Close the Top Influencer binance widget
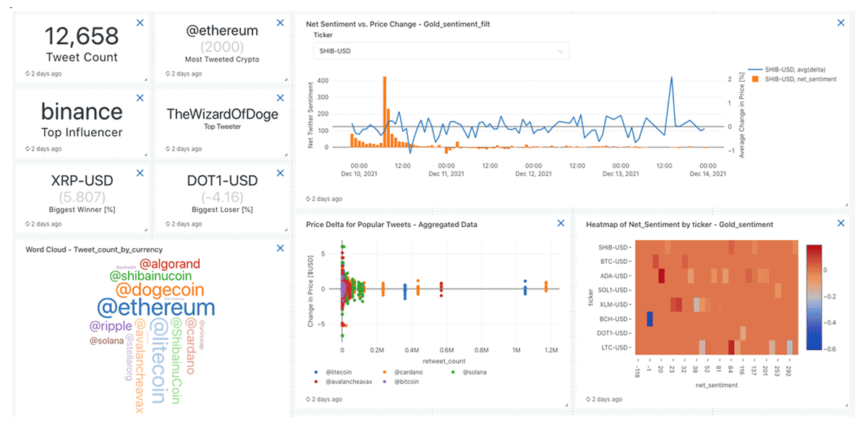This screenshot has width=868, height=426. point(140,98)
